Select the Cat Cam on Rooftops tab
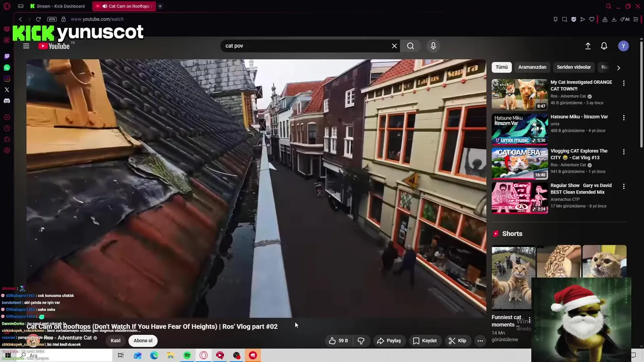This screenshot has width=644, height=362. point(125,6)
